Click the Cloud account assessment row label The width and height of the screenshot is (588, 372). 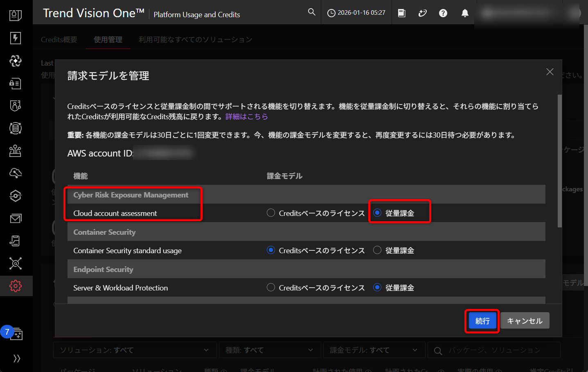(115, 213)
